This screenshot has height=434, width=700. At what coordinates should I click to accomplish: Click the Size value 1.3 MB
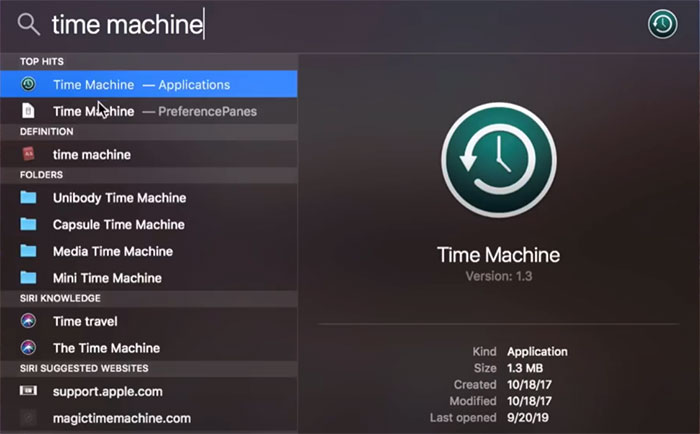[525, 368]
